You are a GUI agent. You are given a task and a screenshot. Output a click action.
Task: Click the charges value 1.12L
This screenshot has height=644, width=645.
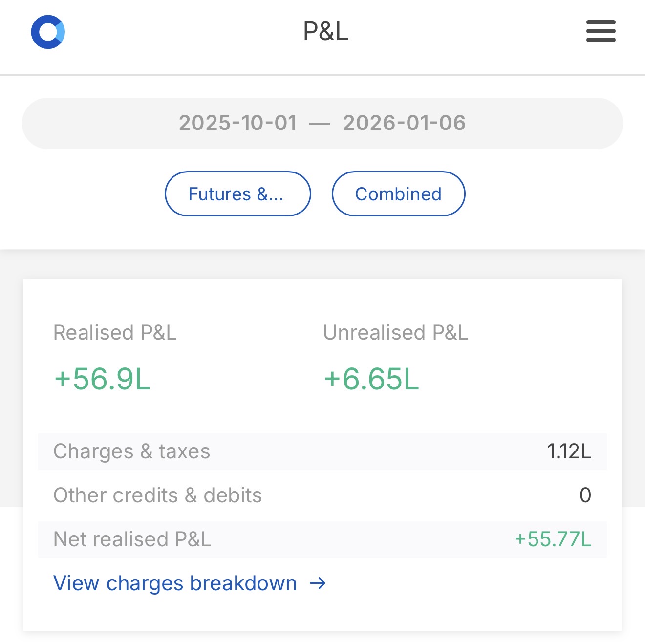568,451
